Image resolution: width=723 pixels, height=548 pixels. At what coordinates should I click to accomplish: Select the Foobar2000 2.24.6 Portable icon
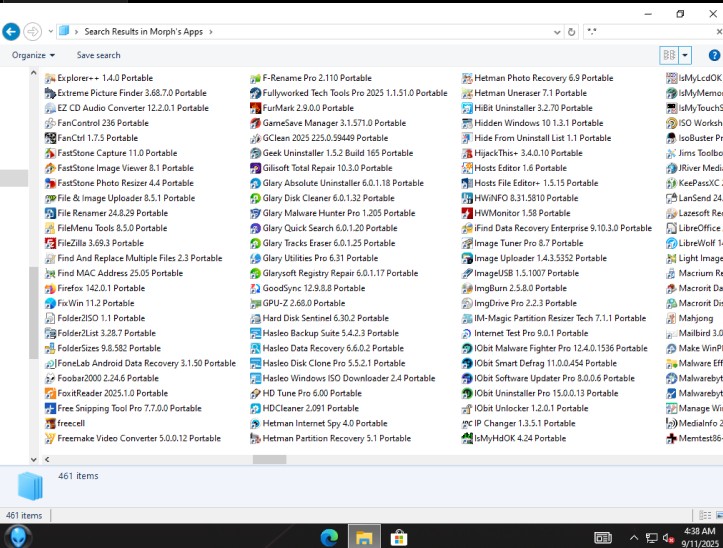(x=50, y=378)
